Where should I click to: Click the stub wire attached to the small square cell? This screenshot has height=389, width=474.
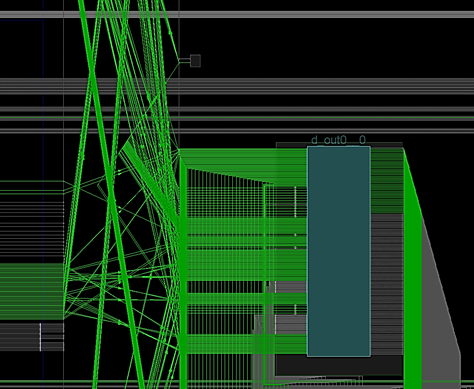185,61
